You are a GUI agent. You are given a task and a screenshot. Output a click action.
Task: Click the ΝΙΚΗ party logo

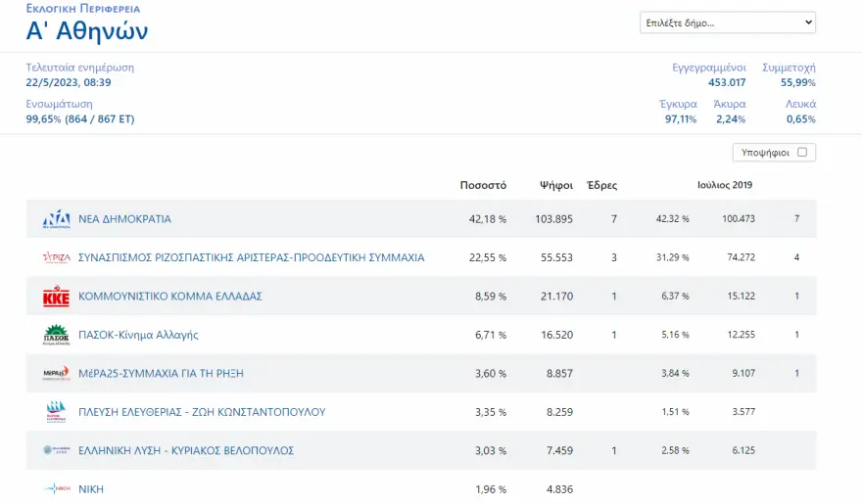coord(56,488)
